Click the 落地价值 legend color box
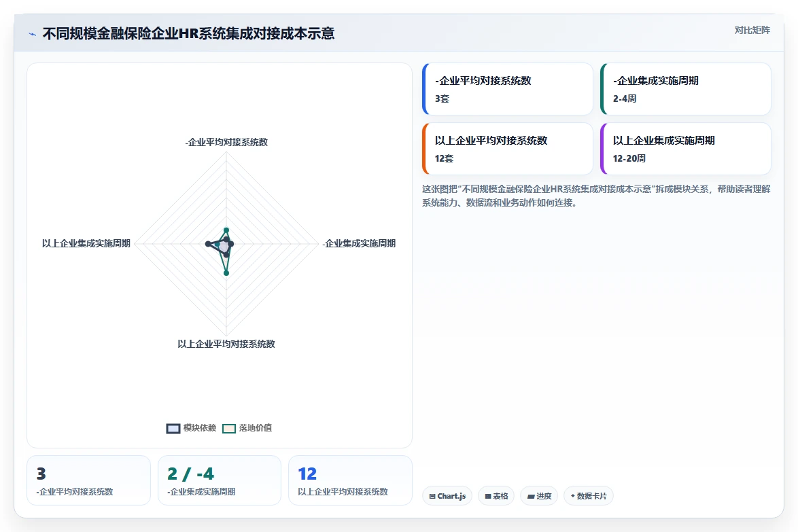Viewport: 798px width, 532px height. point(229,429)
